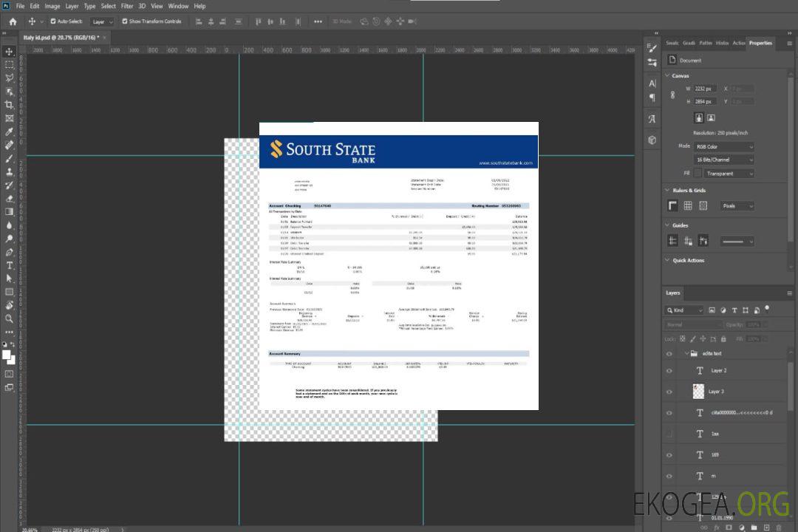Select the Rectangular Marquee tool
This screenshot has width=798, height=532.
[9, 65]
